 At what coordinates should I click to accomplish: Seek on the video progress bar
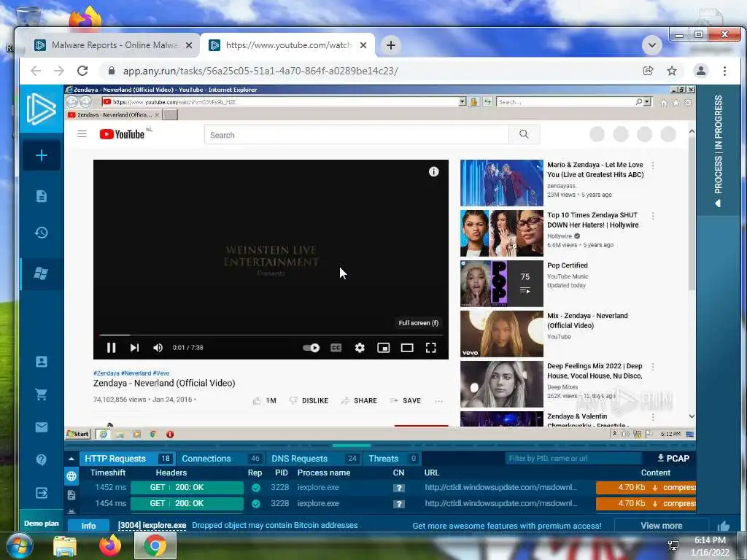click(271, 335)
